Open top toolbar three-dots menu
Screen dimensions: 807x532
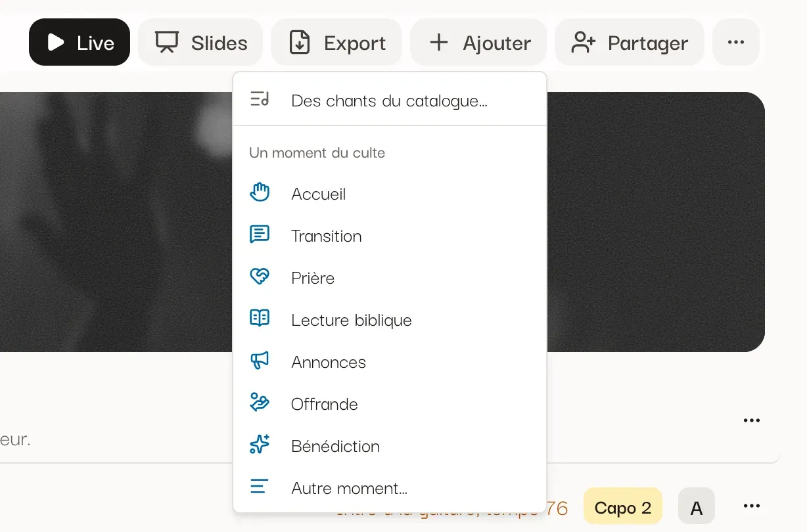[736, 42]
